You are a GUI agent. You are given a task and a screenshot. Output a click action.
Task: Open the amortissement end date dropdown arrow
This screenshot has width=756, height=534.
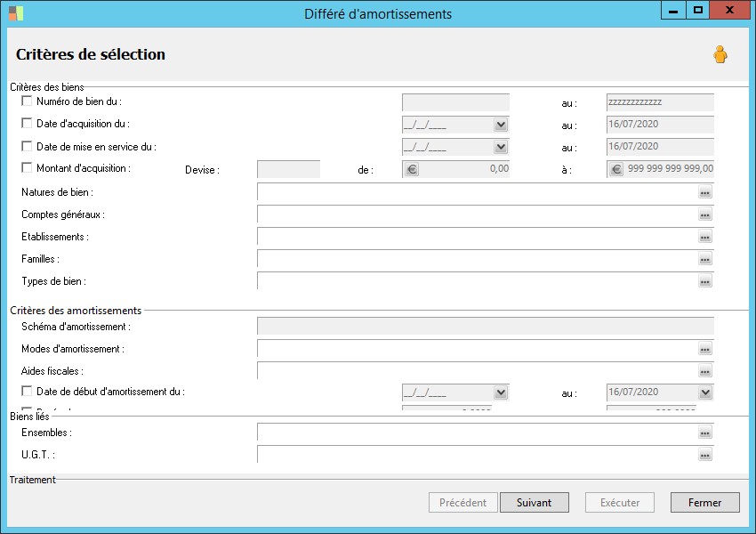705,392
